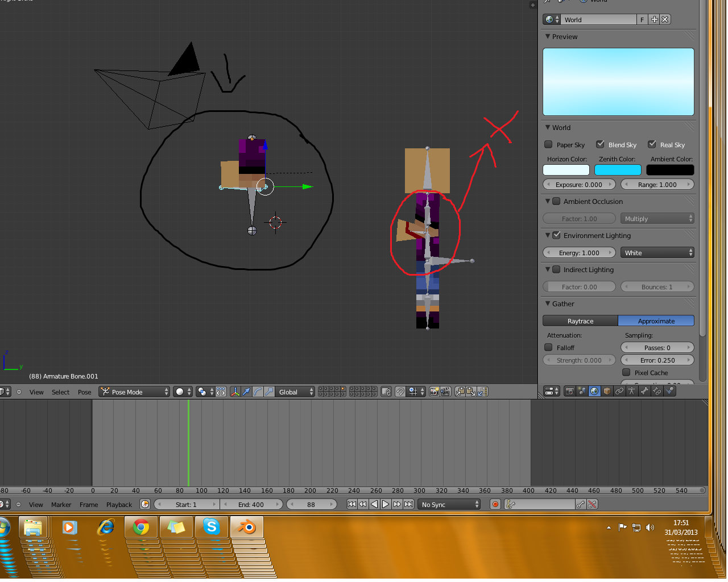Click the play animation forward button
Viewport: 728px width, 582px height.
point(386,504)
